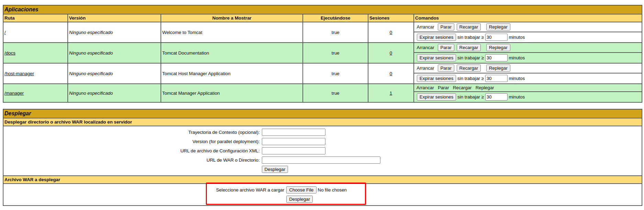Stop Tomcat Host Manager Application with Parar

point(446,68)
